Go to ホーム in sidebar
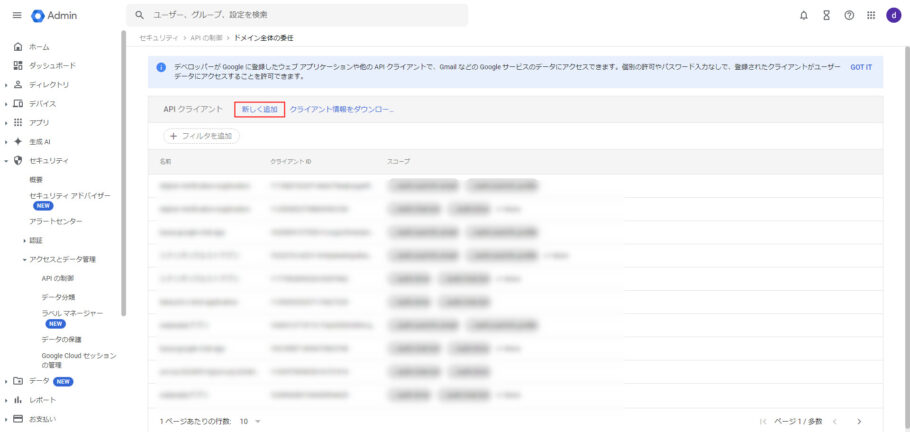 tap(39, 47)
